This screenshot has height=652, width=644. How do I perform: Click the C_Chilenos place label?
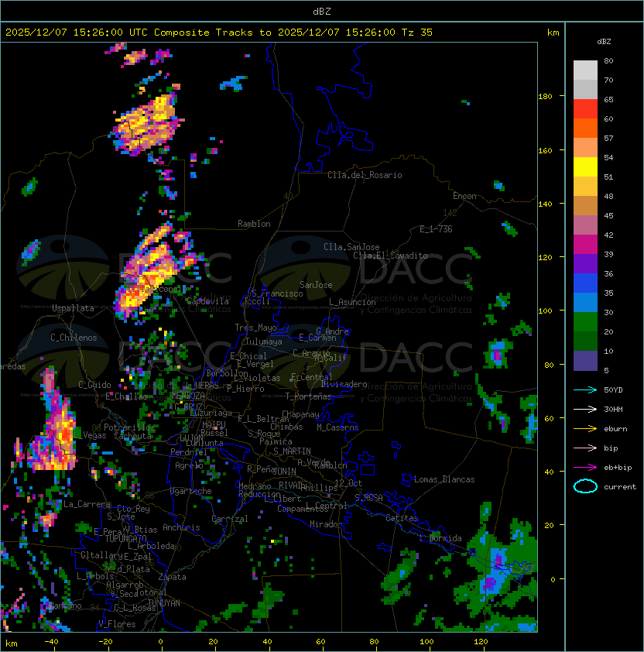pos(74,338)
